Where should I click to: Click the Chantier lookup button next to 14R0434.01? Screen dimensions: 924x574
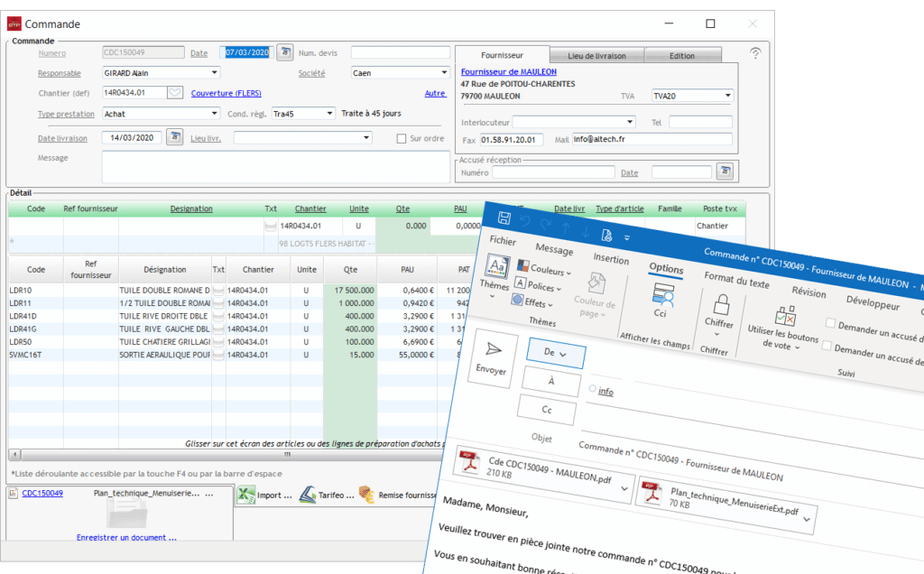pos(174,93)
